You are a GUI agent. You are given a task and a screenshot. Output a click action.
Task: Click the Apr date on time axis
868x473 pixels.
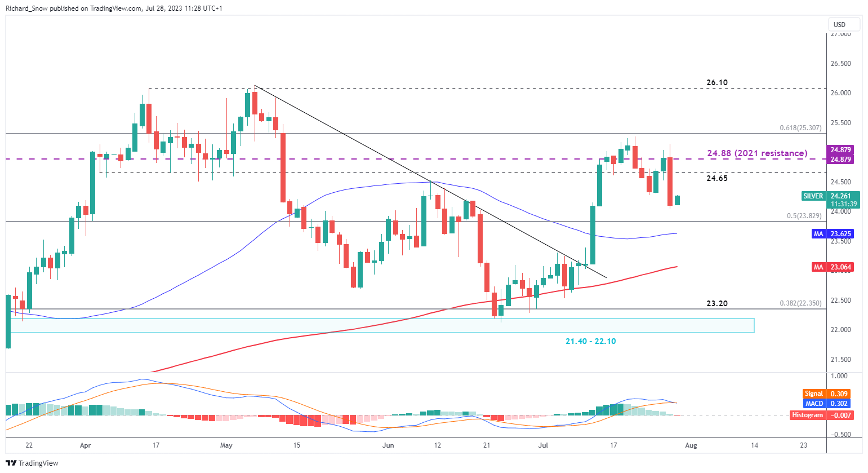(86, 445)
